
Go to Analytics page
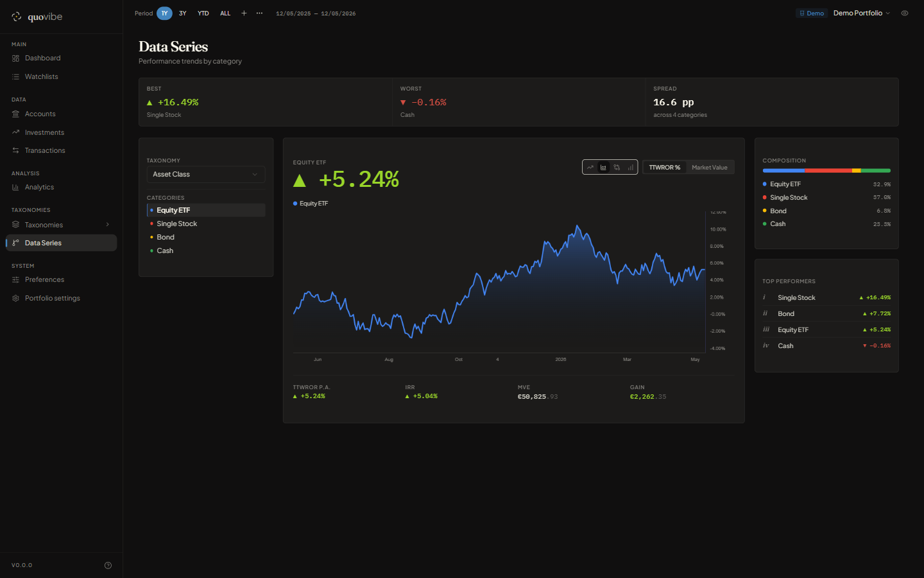(x=61, y=188)
